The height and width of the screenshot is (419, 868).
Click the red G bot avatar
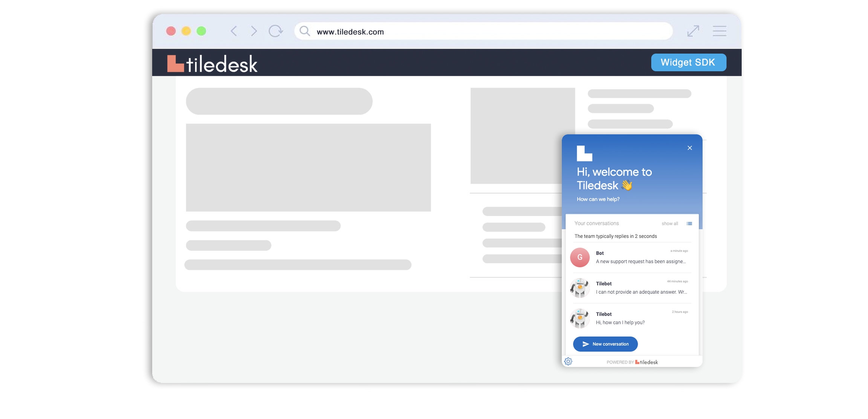[x=579, y=258]
